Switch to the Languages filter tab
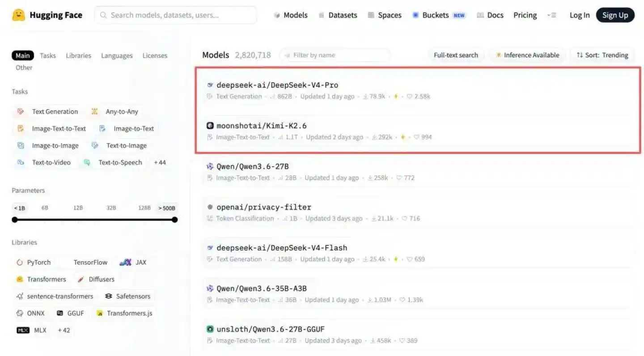The height and width of the screenshot is (356, 644). tap(116, 55)
